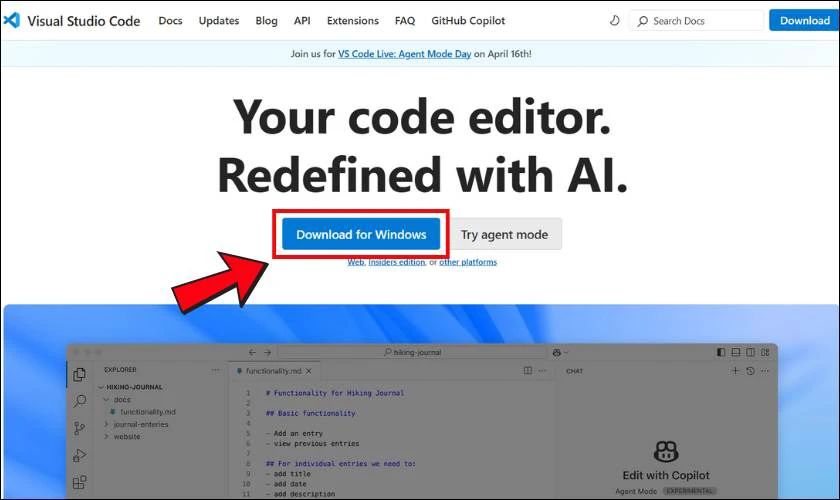Screen dimensions: 840x500
Task: Click the '- Add an entry' code line
Action: coord(294,433)
